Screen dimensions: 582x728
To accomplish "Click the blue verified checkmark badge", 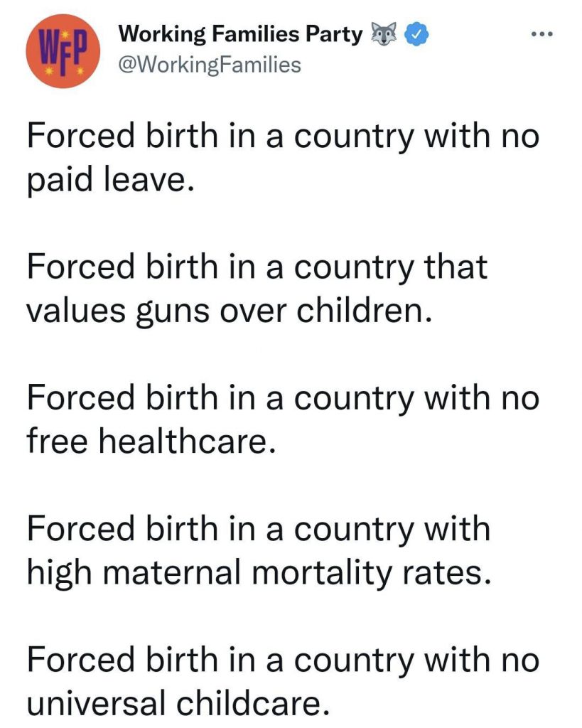I will (417, 34).
